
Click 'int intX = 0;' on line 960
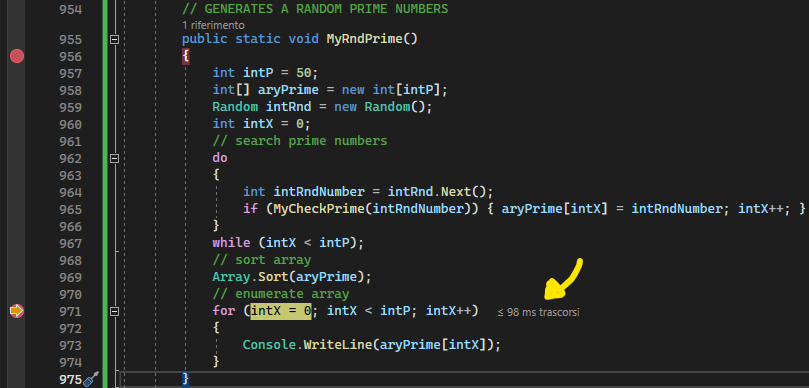click(x=262, y=124)
